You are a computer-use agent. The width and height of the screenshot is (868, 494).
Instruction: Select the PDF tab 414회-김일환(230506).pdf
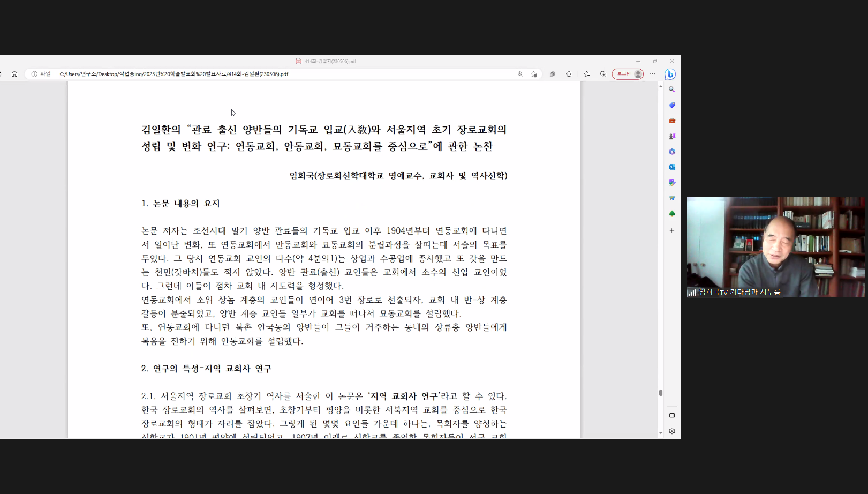(326, 61)
